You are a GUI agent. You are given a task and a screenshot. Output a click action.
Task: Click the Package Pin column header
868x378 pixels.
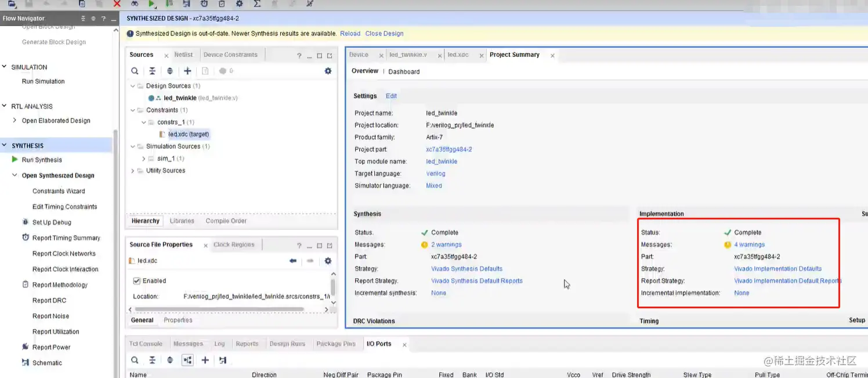(x=384, y=375)
